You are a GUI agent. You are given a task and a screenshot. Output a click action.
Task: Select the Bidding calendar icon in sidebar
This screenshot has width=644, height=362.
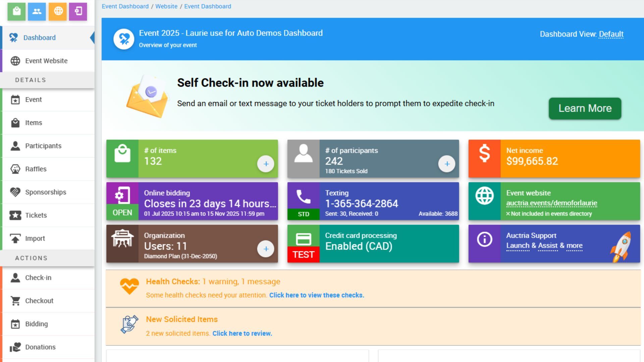tap(15, 324)
